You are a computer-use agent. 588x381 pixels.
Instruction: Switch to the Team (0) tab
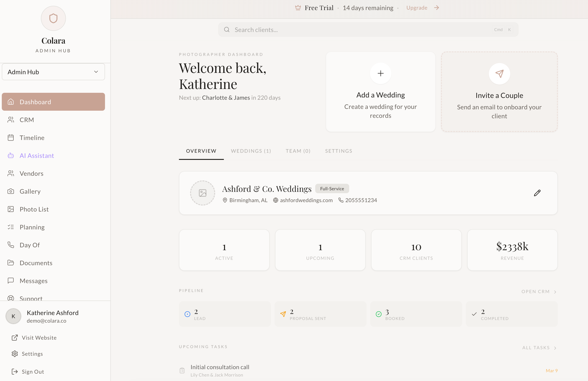click(298, 151)
